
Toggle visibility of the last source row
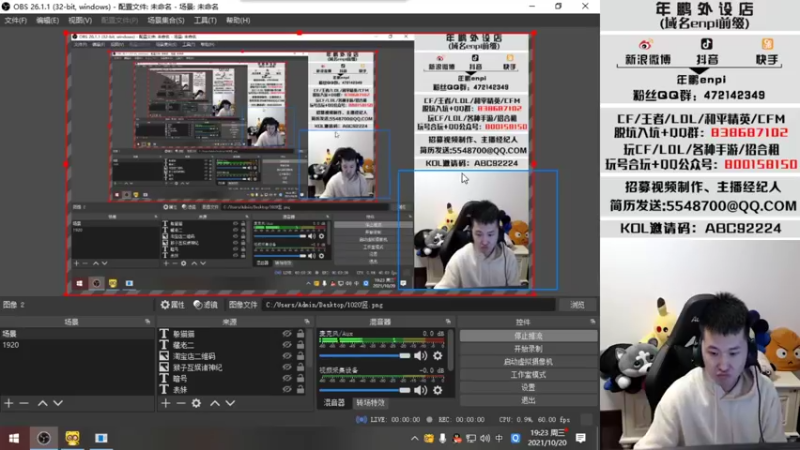[287, 390]
